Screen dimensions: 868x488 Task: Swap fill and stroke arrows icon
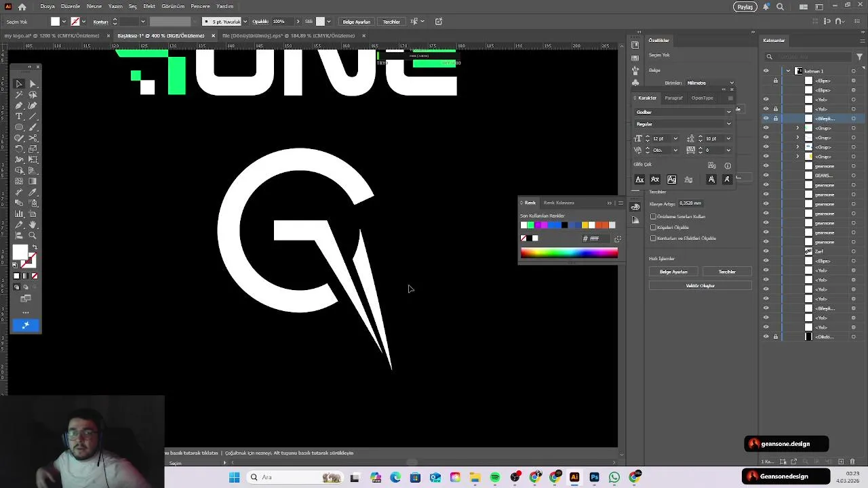click(35, 247)
